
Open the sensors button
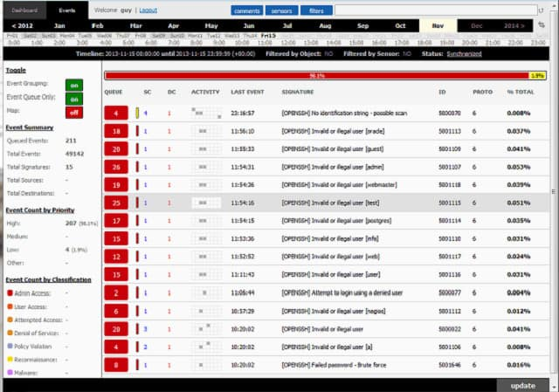[x=281, y=10]
